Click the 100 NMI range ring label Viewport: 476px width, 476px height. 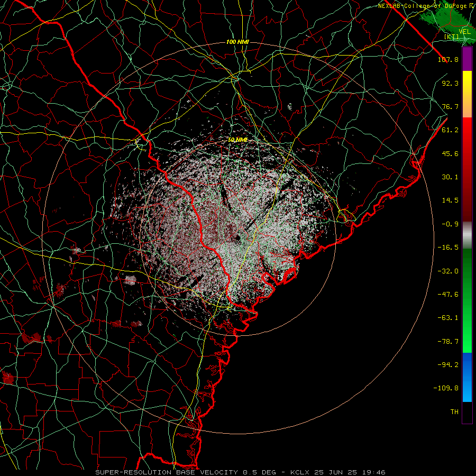tap(237, 42)
